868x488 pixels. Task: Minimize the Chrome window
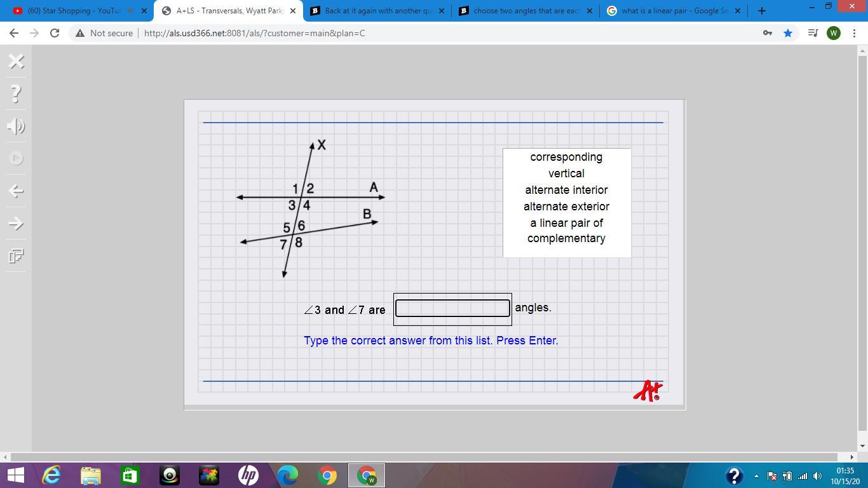[811, 7]
